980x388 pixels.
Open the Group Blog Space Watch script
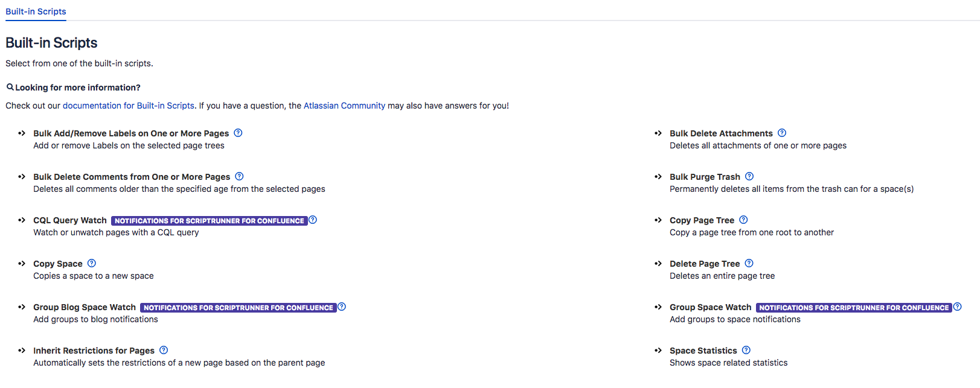click(x=85, y=307)
